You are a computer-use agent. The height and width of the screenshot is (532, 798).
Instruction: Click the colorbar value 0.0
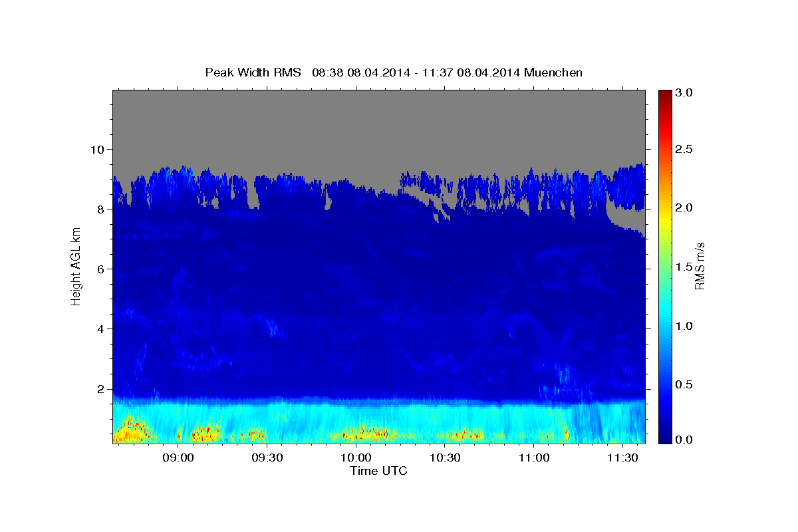(x=685, y=440)
